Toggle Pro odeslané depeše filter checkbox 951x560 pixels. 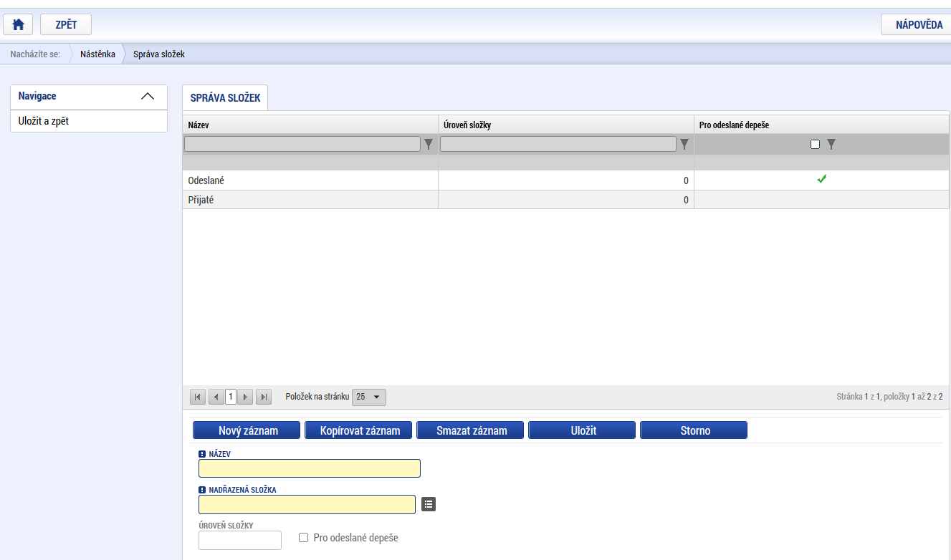coord(815,144)
